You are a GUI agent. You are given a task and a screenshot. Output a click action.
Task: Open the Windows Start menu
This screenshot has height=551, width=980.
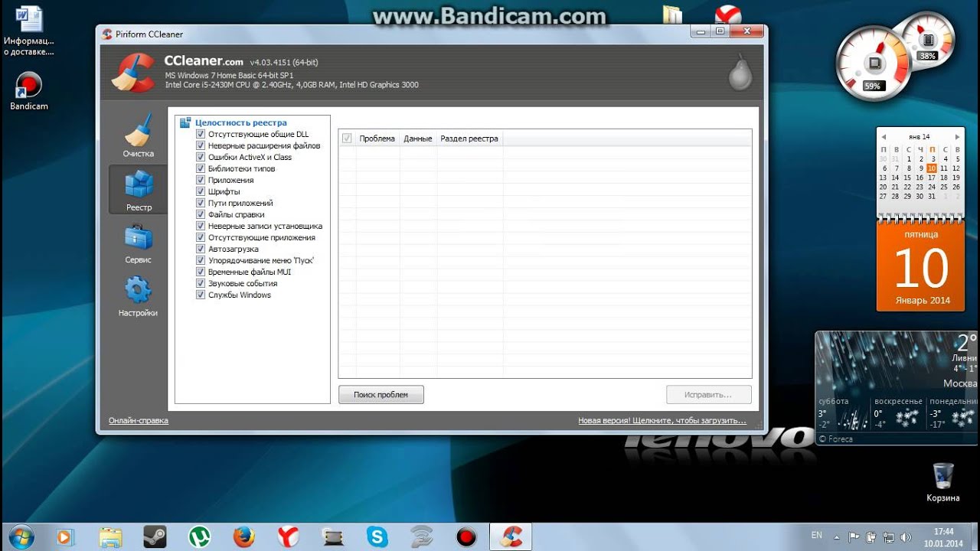tap(21, 536)
